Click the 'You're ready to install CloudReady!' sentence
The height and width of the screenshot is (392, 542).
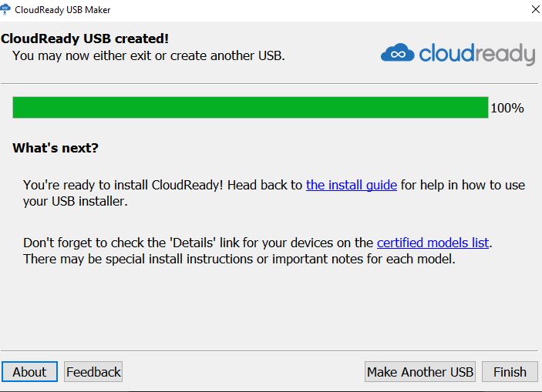[x=162, y=185]
